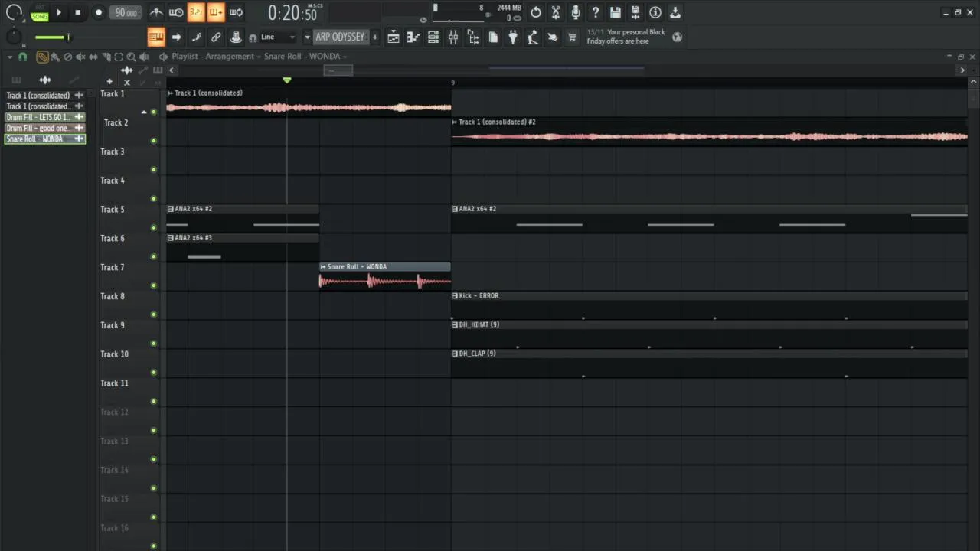Viewport: 980px width, 551px height.
Task: Open the project picker pages icon
Action: [x=493, y=37]
